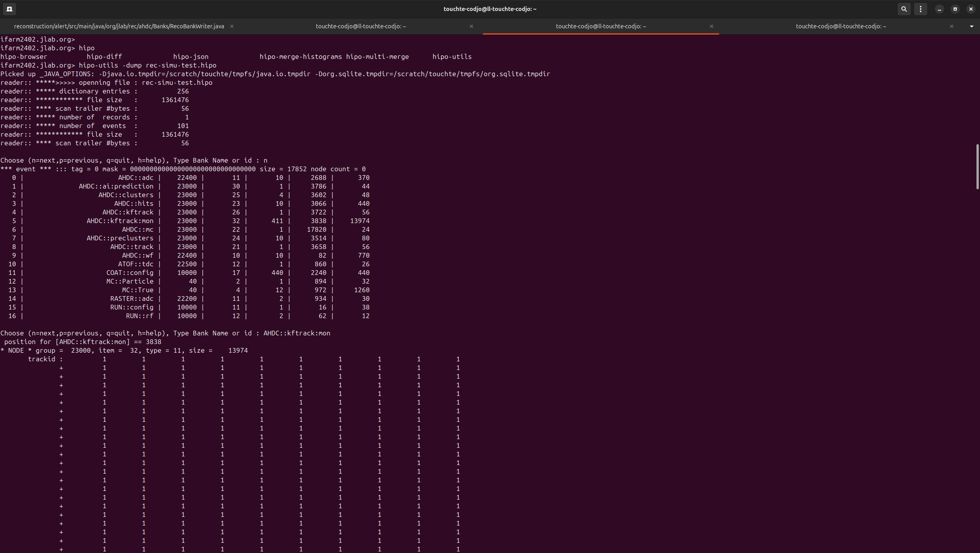Click the new-tab plus icon
The height and width of the screenshot is (553, 980).
[x=9, y=9]
